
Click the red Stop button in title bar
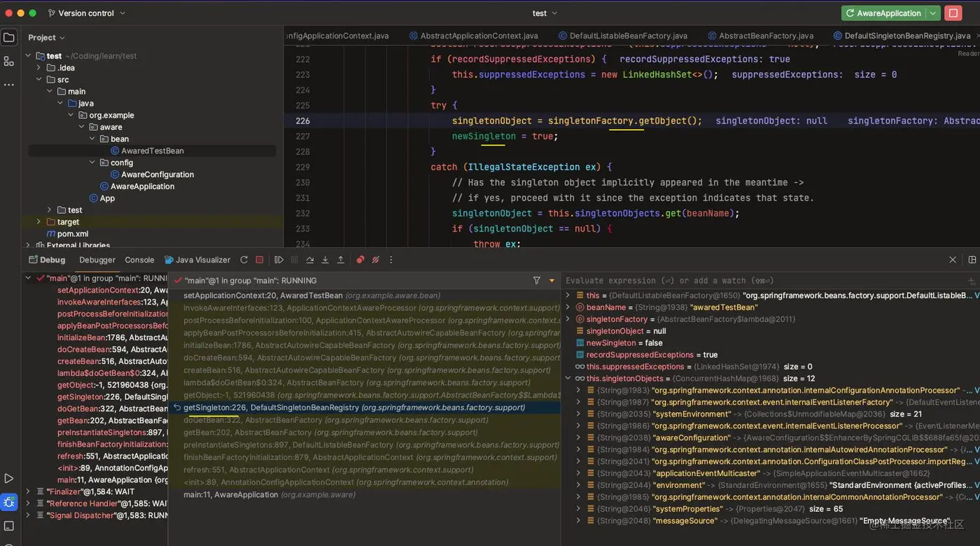tap(953, 13)
